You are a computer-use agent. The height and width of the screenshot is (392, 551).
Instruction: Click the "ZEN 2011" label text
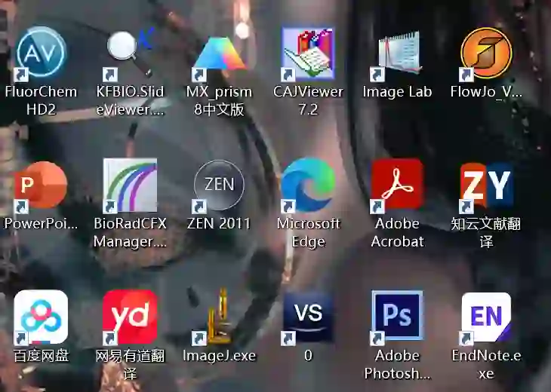(219, 224)
